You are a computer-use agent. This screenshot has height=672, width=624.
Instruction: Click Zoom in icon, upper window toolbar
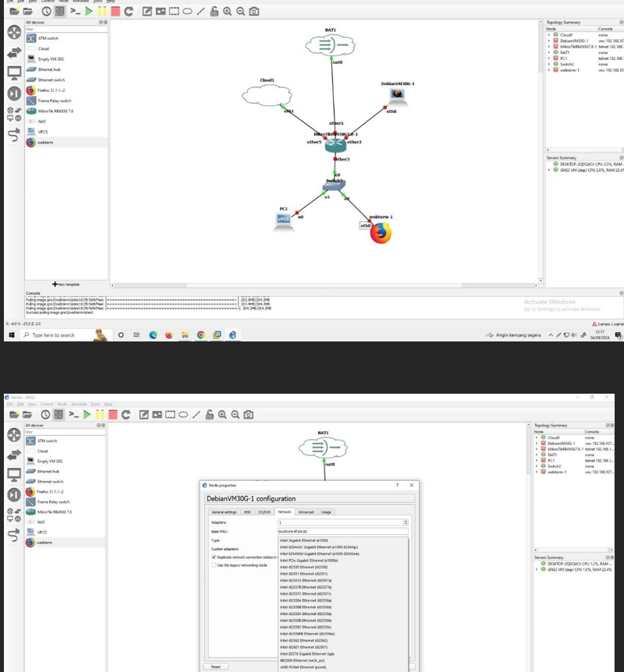click(x=227, y=12)
